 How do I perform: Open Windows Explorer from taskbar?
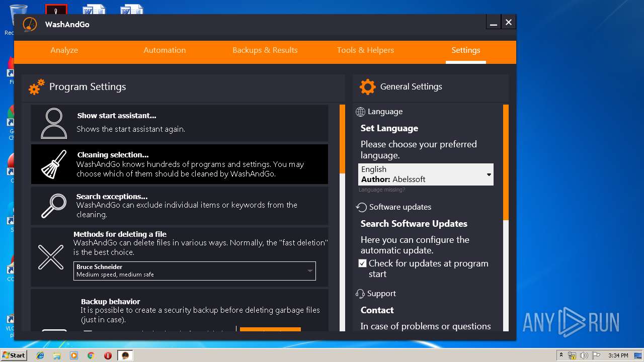point(57,355)
